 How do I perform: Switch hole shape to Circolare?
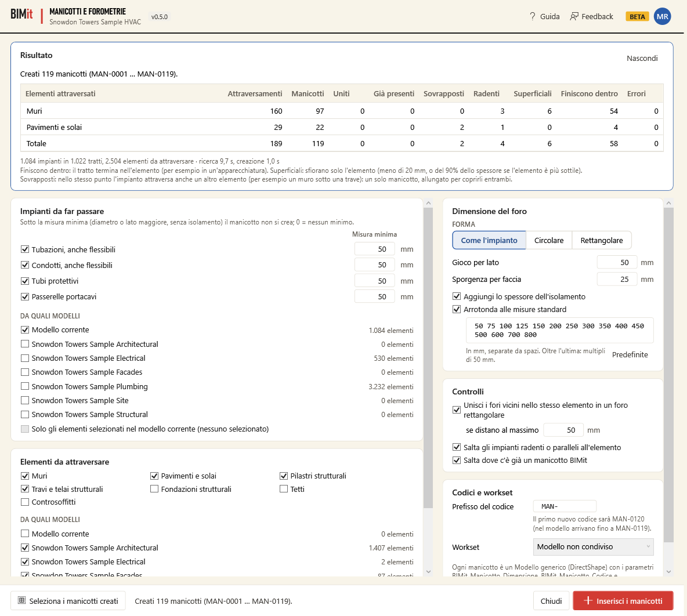click(549, 240)
